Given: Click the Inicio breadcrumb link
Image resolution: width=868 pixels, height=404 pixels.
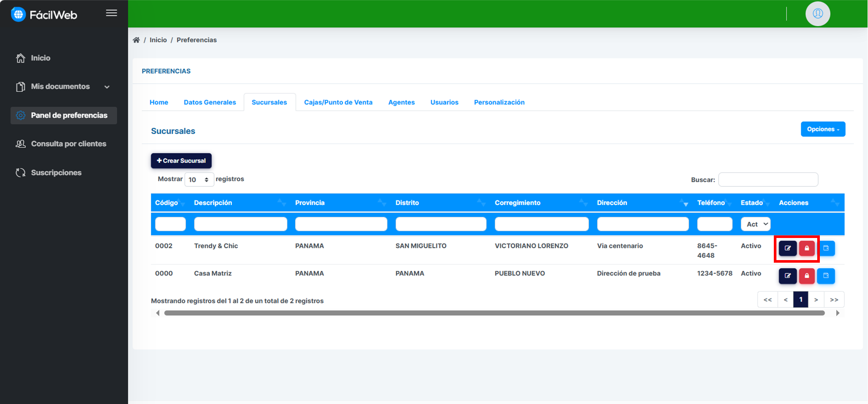Looking at the screenshot, I should [158, 40].
